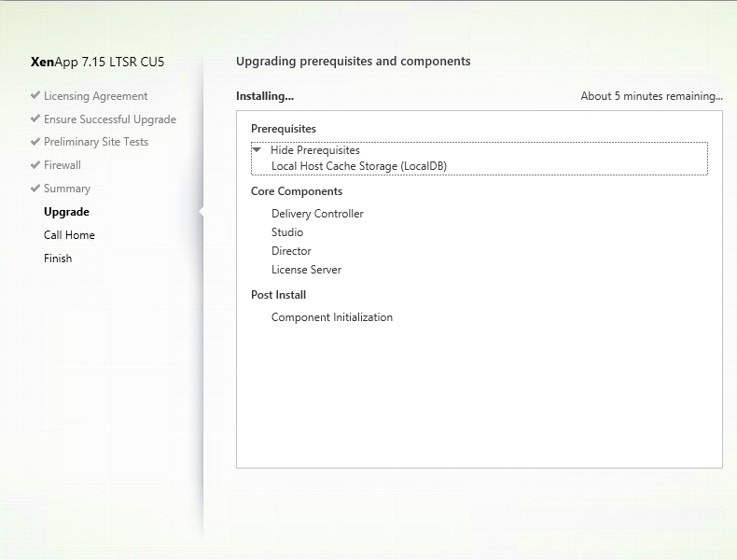Open the Preliminary Site Tests step
737x560 pixels.
(x=96, y=142)
